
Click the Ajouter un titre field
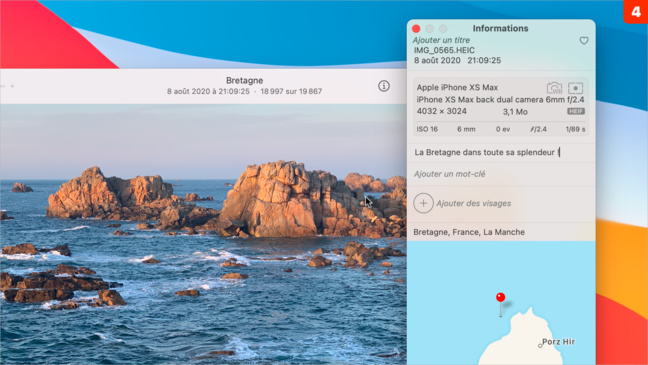(x=441, y=40)
